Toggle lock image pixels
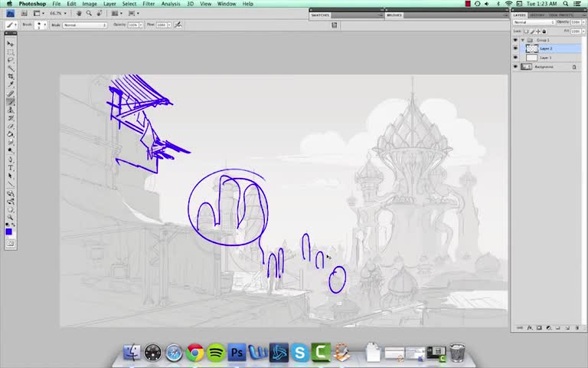This screenshot has width=588, height=368. 532,31
